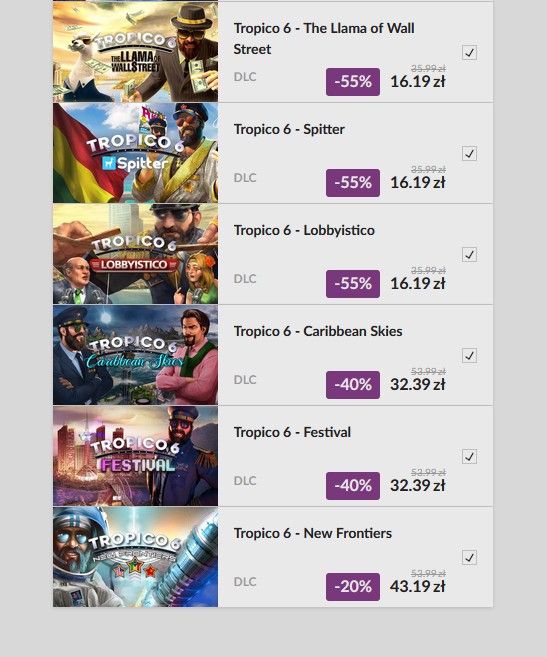Open the Spitter DLC cover image
Screen dimensions: 547x657
tap(135, 153)
